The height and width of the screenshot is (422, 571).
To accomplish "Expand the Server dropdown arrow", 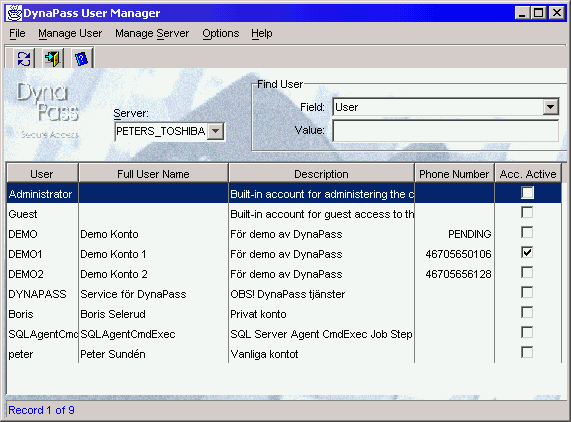I will (x=216, y=131).
